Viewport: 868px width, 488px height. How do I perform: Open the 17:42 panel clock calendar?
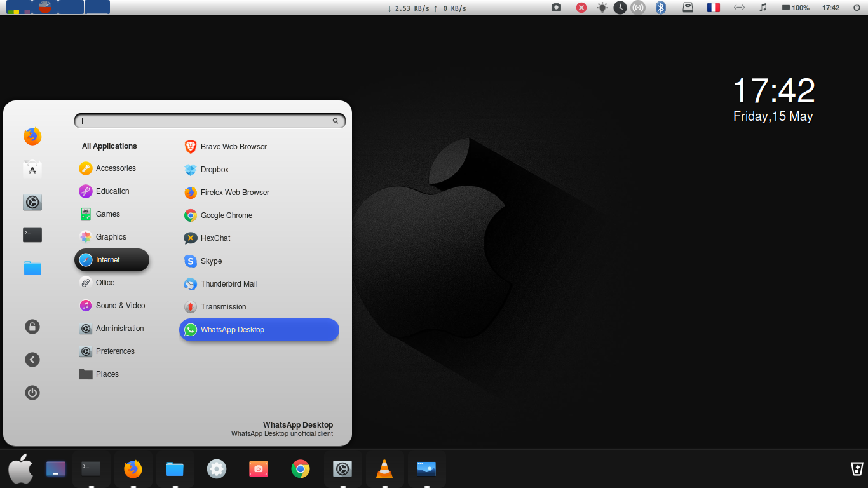point(831,8)
